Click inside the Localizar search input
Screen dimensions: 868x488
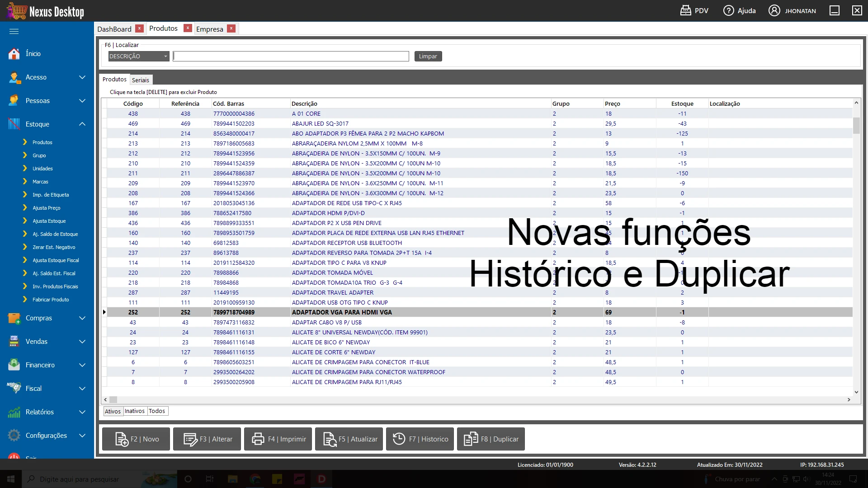pos(291,56)
